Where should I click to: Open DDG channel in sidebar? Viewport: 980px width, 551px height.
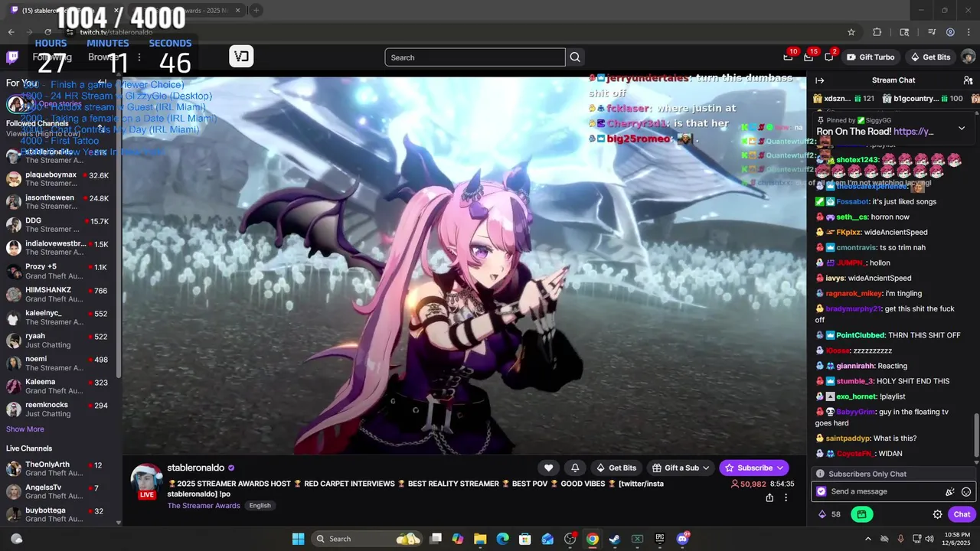(60, 225)
